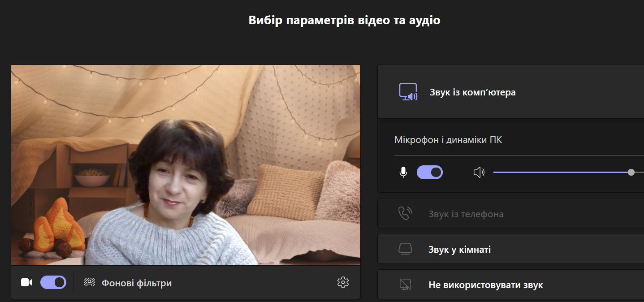This screenshot has height=302, width=644.
Task: Mute using the microphone toggle switch
Action: click(x=430, y=172)
